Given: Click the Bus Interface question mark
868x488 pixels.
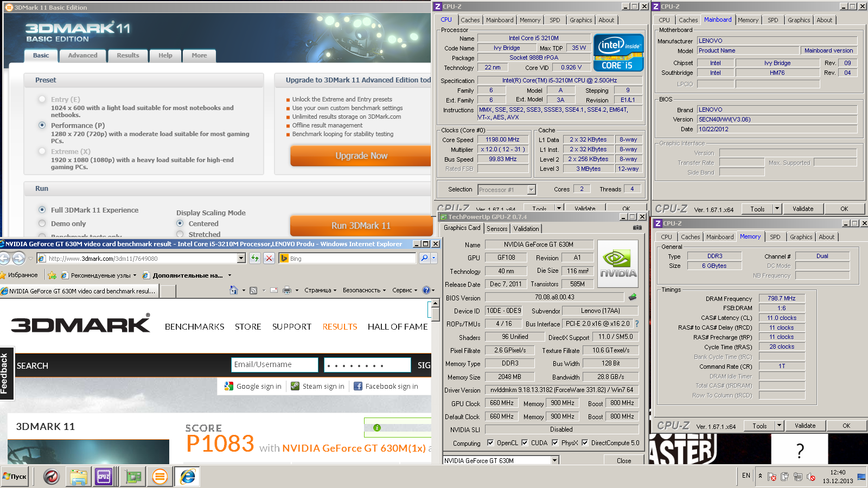Looking at the screenshot, I should (x=637, y=324).
